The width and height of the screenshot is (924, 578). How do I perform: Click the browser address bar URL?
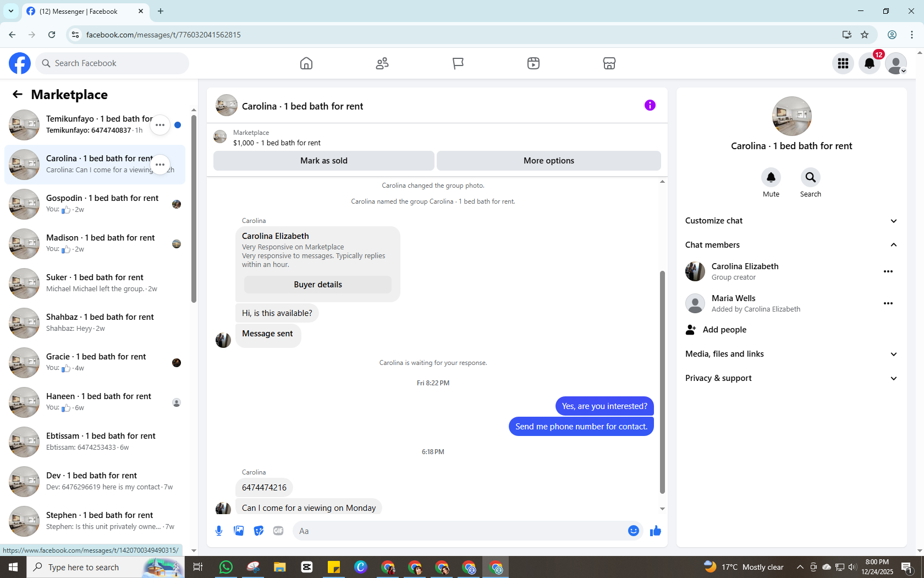click(x=163, y=35)
